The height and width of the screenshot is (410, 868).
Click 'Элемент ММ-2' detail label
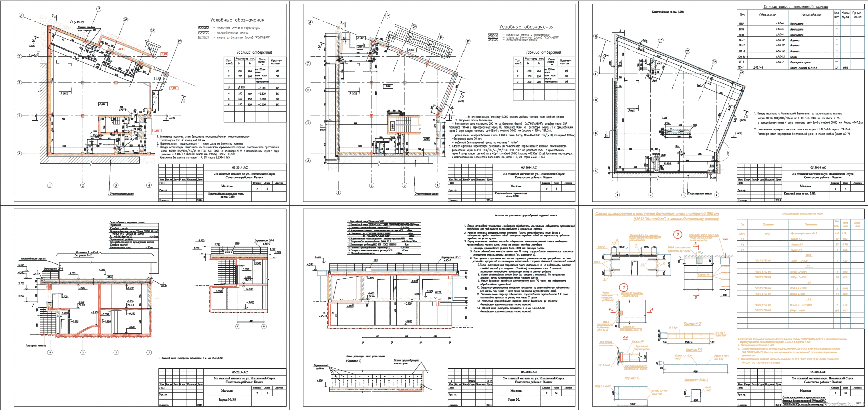click(x=696, y=380)
